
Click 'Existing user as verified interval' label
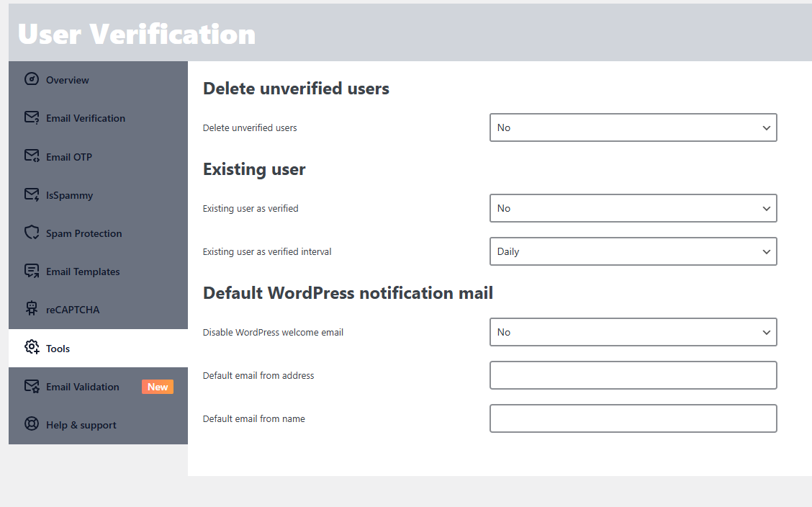click(x=266, y=251)
